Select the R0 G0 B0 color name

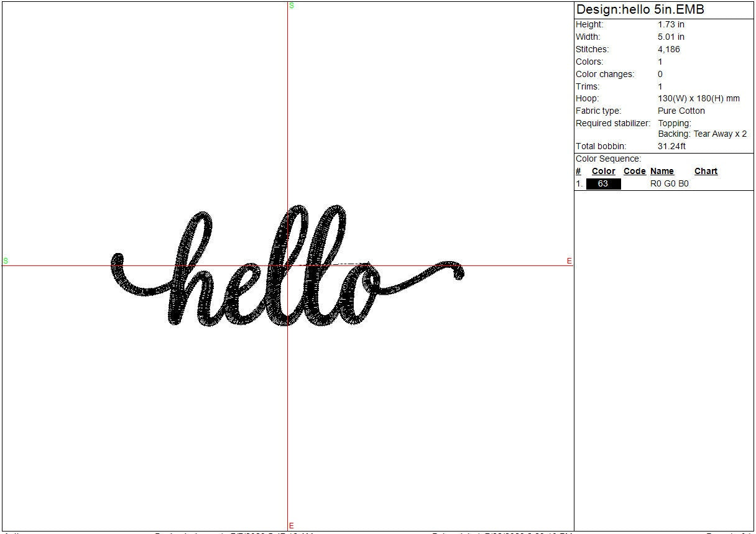point(669,184)
